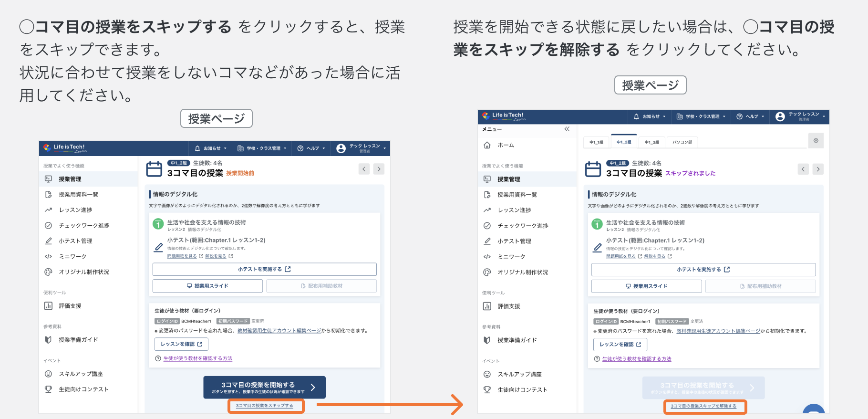Screen dimensions: 868x419
Task: Click 授業用スライド button in left screenshot
Action: point(207,286)
